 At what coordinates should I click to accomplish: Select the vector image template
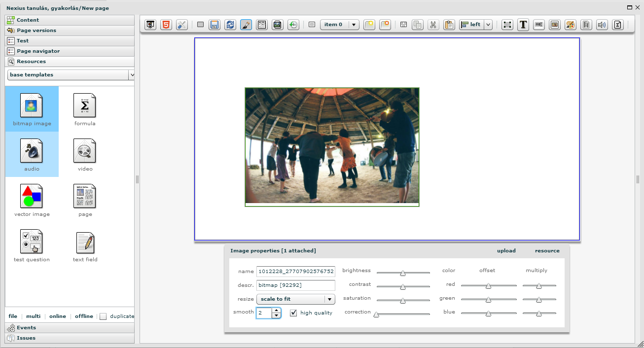pyautogui.click(x=32, y=200)
